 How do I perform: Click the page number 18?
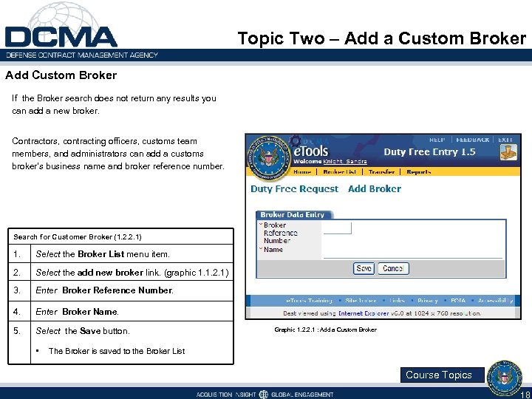(525, 395)
